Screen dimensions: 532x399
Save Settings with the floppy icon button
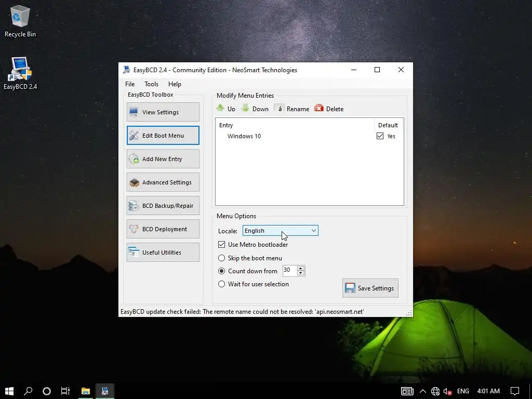pyautogui.click(x=370, y=288)
